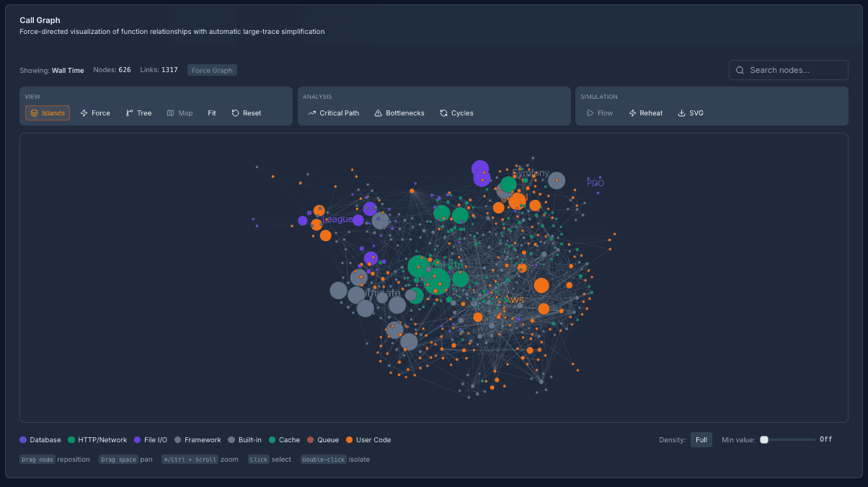Click the Wall Time metric text
The height and width of the screenshot is (487, 868).
(68, 70)
